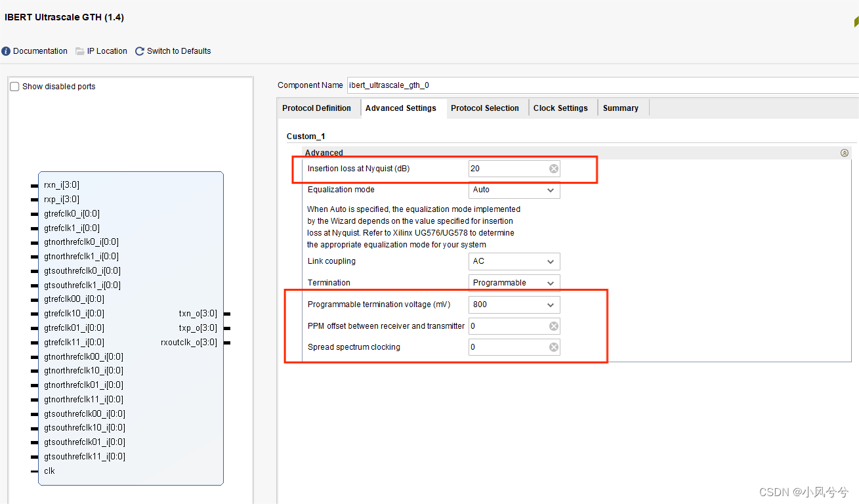Select the gtnorthrefclk01_i[0:0] port
This screenshot has width=859, height=504.
point(84,385)
